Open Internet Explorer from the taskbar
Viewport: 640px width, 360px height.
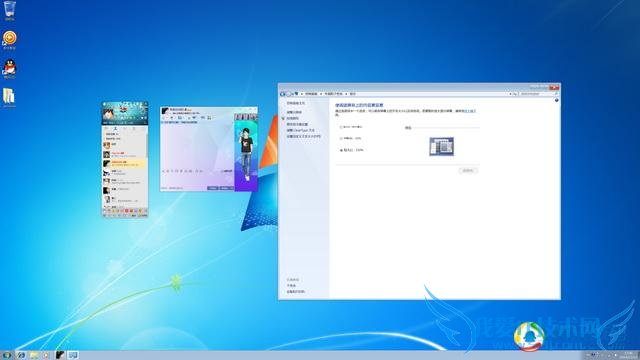click(21, 355)
